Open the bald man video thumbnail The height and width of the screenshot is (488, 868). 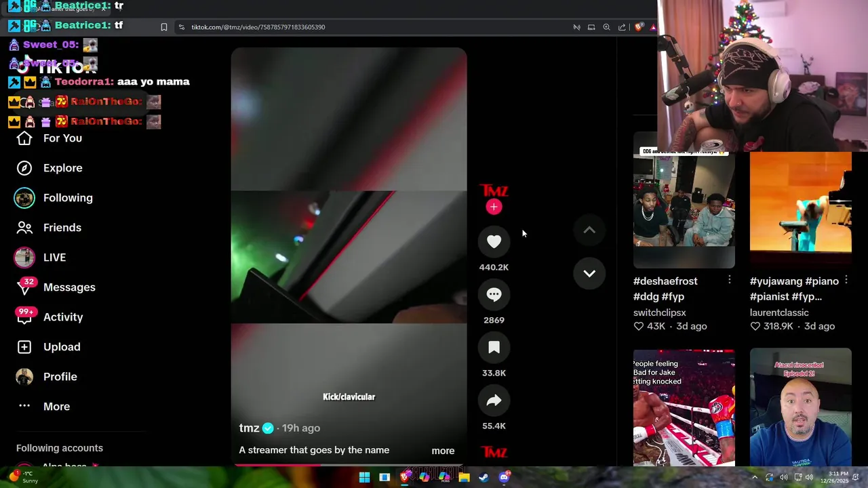(800, 407)
